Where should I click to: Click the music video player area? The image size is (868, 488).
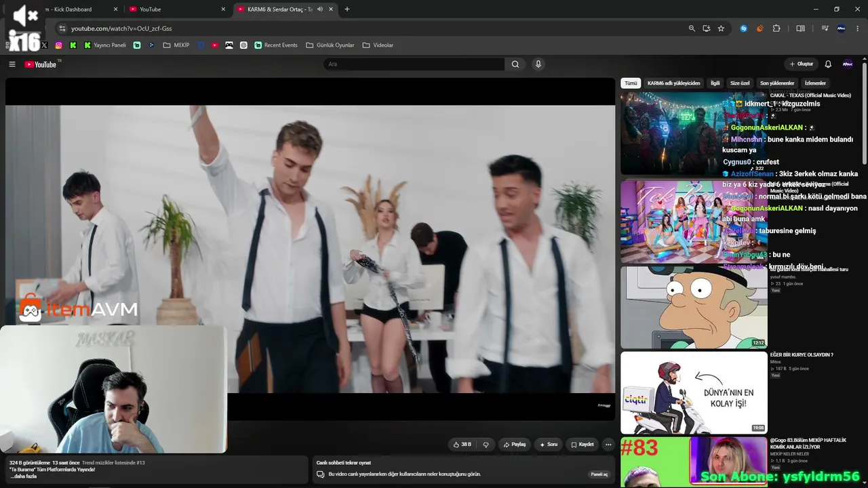coord(310,249)
